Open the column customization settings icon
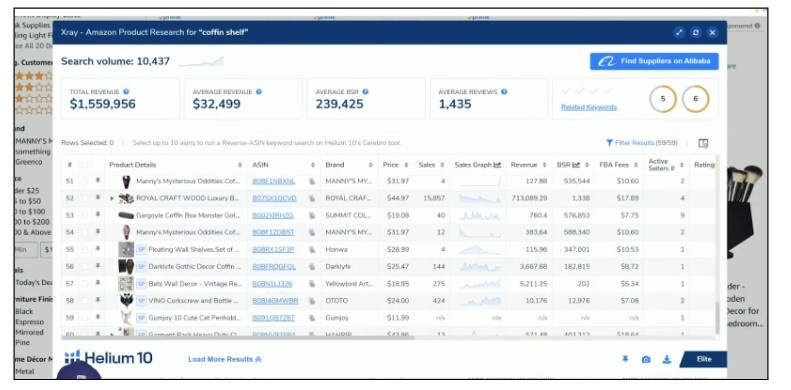The height and width of the screenshot is (390, 791). pos(703,143)
